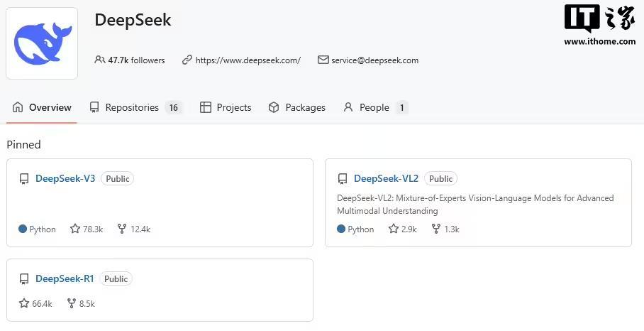Click Python language dot on DeepSeek-VL2 card

click(341, 229)
